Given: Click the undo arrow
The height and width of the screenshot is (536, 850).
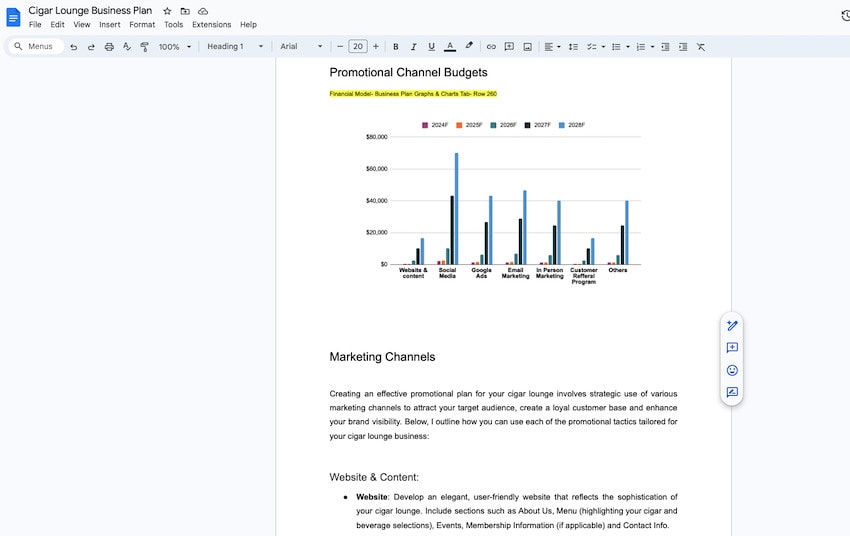Looking at the screenshot, I should (74, 47).
